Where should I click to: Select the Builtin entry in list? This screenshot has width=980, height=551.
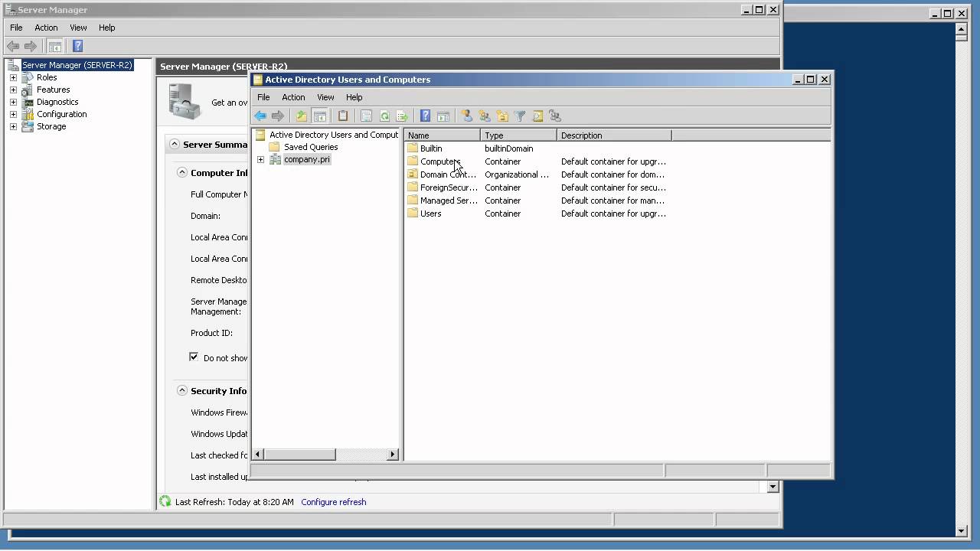(431, 148)
